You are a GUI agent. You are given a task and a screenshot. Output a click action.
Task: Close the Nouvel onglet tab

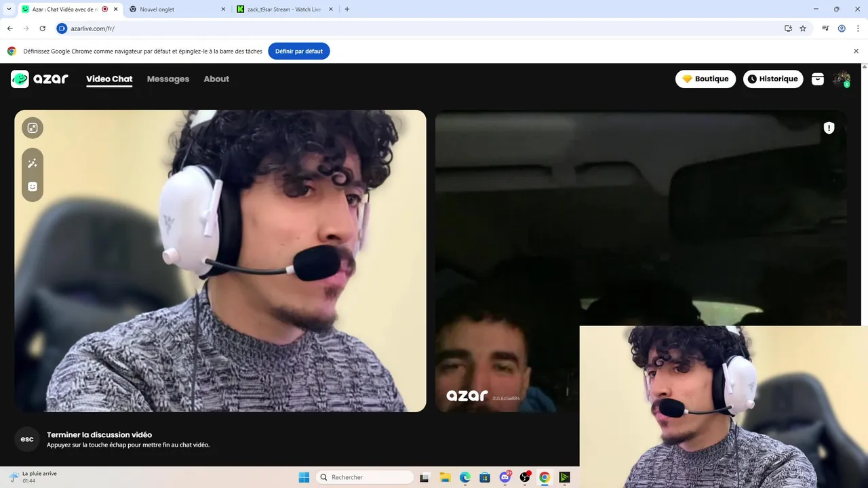click(224, 9)
